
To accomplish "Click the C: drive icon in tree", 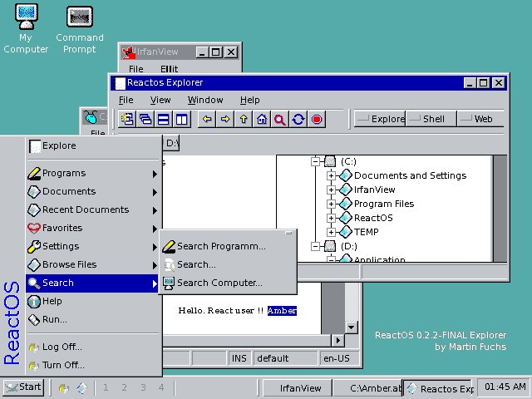I will pyautogui.click(x=330, y=161).
